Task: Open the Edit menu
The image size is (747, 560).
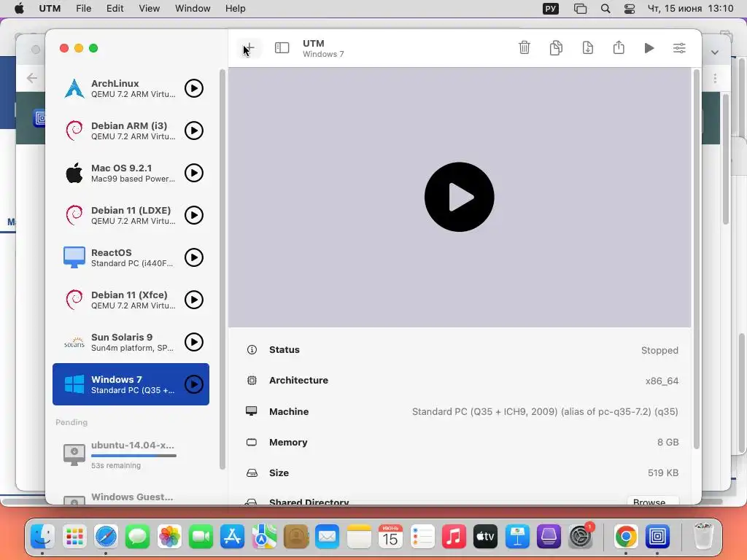Action: click(x=115, y=9)
